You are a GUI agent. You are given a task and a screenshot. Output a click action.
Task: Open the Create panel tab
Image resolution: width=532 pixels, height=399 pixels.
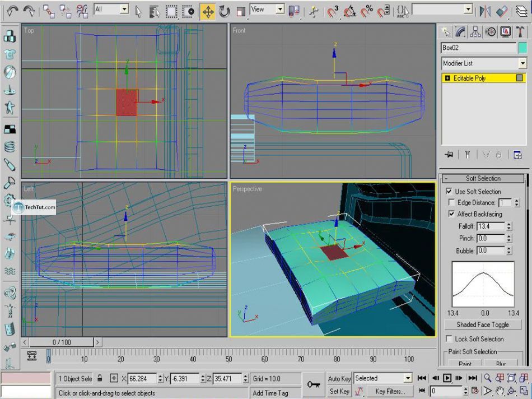coord(446,32)
